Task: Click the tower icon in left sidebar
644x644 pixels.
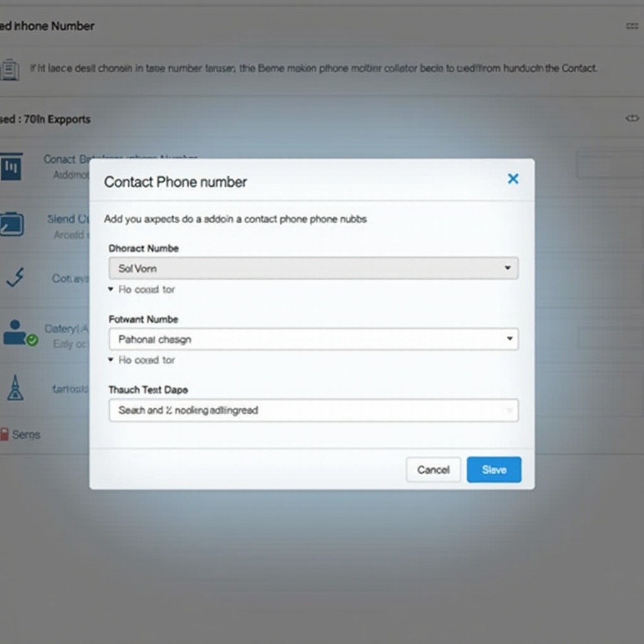Action: tap(15, 387)
